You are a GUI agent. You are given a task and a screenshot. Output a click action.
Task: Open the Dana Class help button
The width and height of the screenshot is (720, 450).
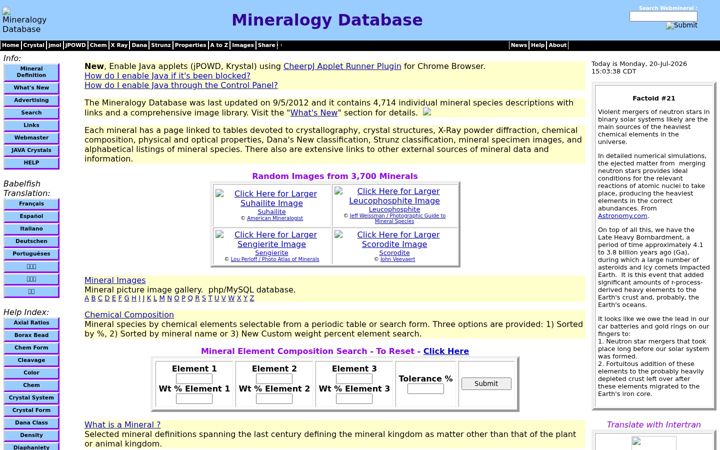31,422
